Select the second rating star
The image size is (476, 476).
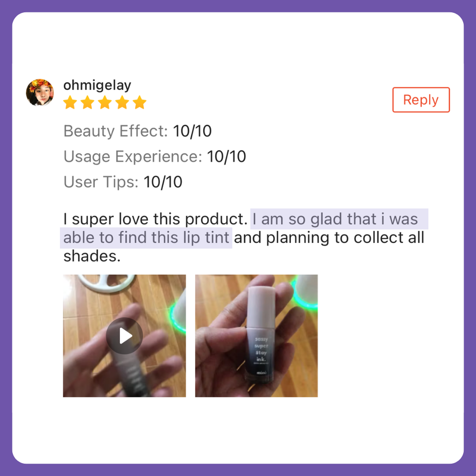[88, 102]
